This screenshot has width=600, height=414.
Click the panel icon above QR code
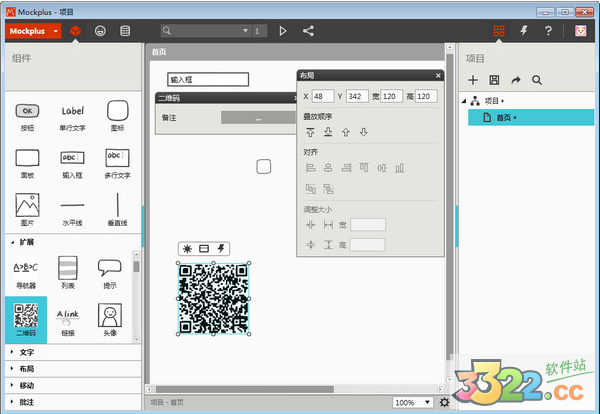pos(204,249)
